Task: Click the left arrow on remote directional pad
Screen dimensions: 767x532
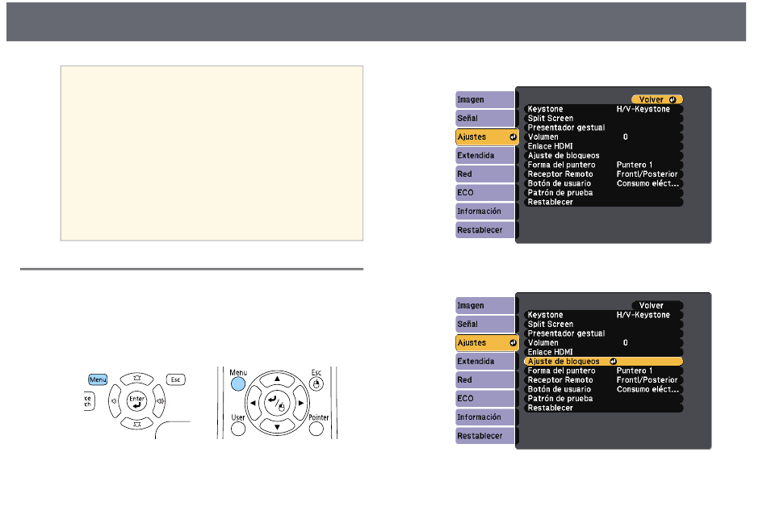Action: [x=253, y=403]
